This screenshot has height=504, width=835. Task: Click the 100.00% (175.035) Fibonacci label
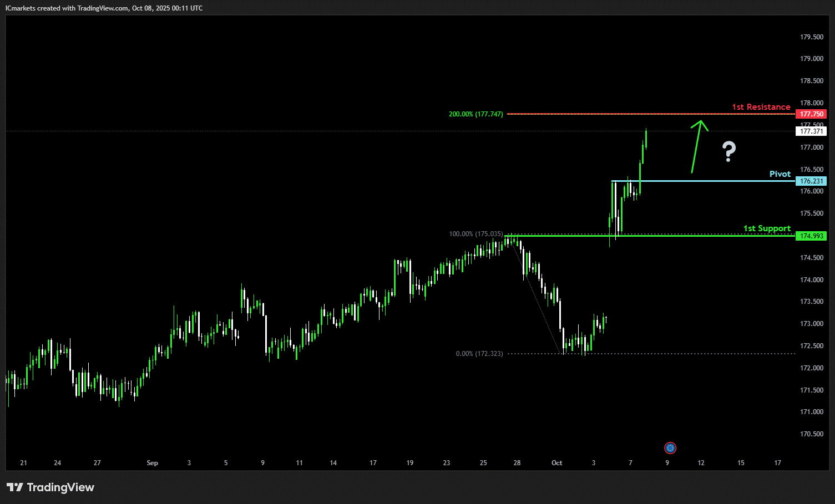(x=475, y=234)
